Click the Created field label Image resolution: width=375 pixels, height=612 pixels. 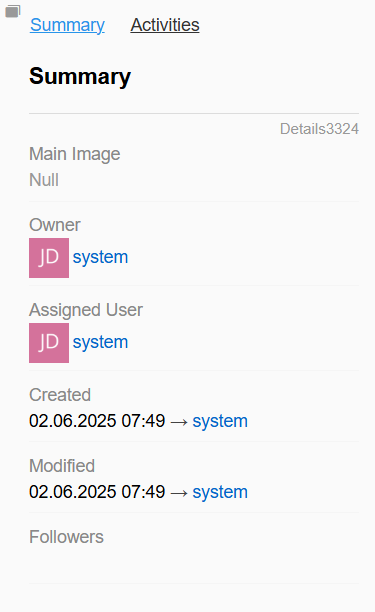pyautogui.click(x=60, y=395)
